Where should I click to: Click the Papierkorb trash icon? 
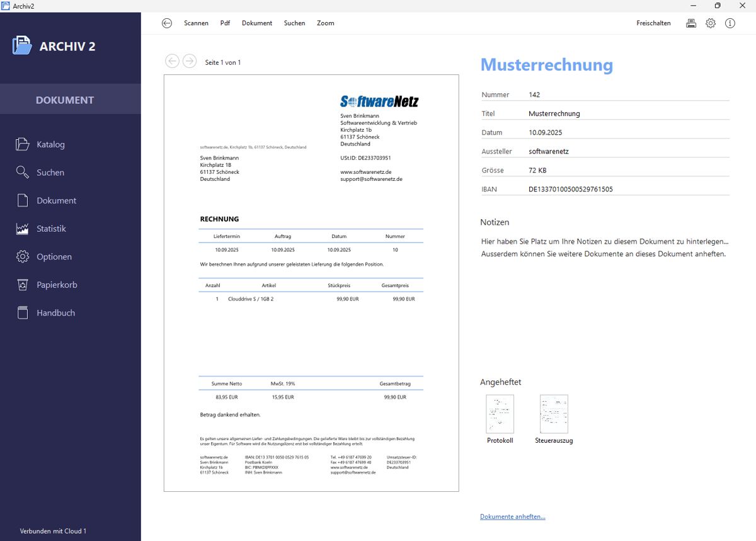coord(23,285)
